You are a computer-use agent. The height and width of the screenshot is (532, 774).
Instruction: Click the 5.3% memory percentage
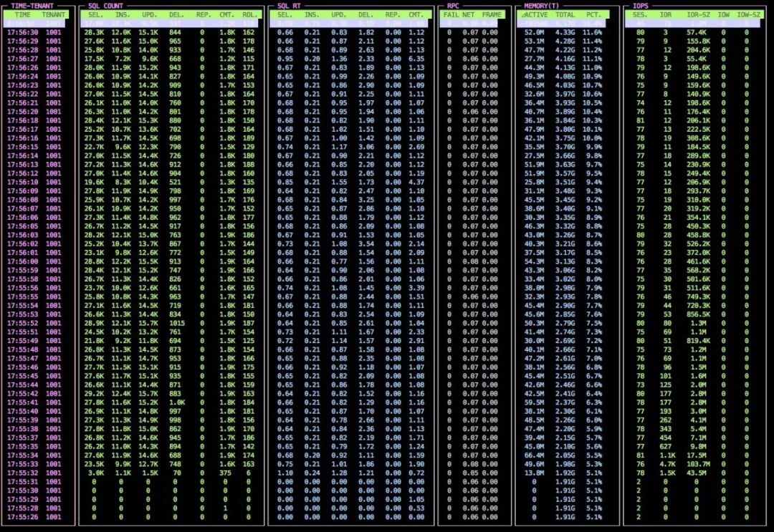(x=594, y=464)
